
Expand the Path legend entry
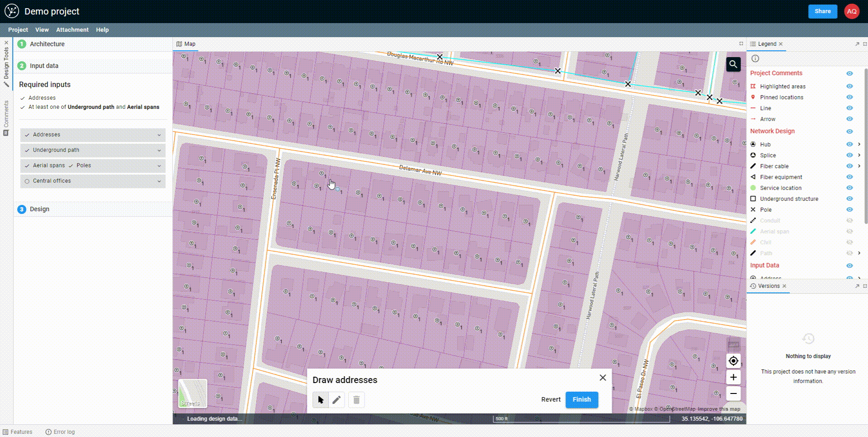coord(859,253)
